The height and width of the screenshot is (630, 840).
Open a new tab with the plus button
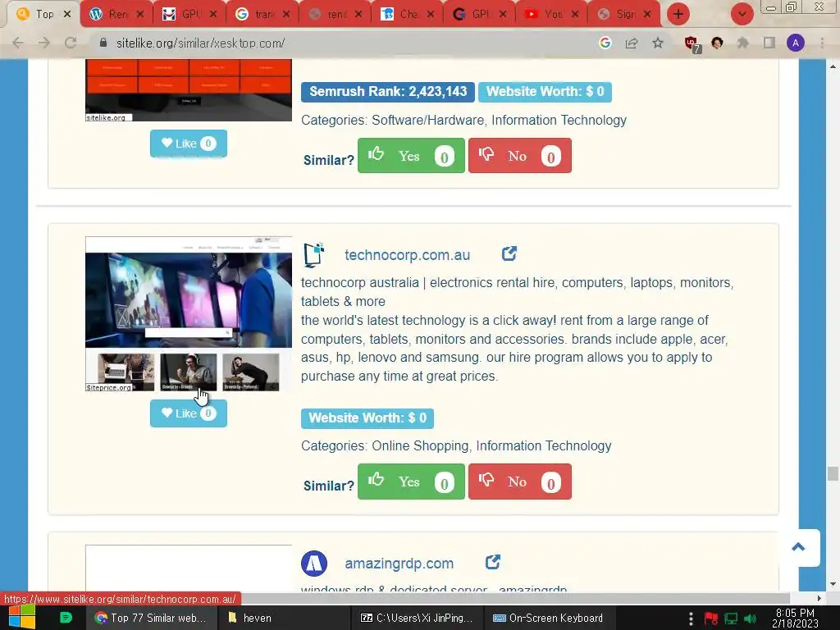point(678,14)
